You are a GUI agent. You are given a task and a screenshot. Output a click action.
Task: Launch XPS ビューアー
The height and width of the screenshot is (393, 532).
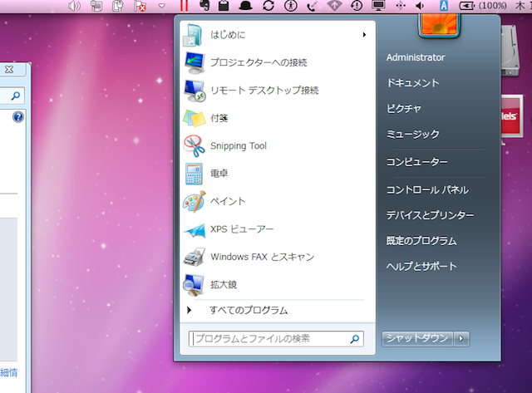(x=277, y=229)
